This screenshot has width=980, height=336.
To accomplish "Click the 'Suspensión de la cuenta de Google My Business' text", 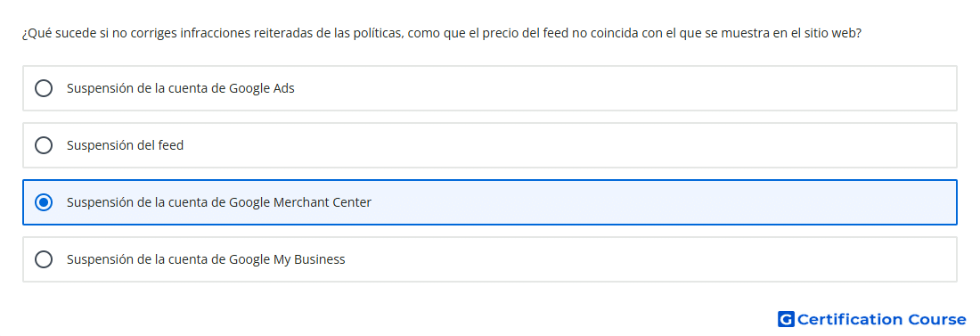I will pos(206,259).
